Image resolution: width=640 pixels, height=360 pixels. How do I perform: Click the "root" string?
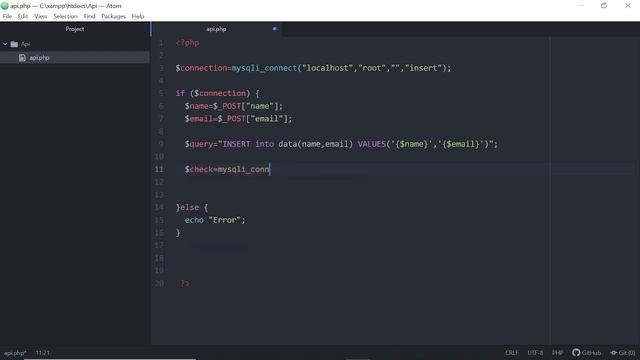click(372, 68)
